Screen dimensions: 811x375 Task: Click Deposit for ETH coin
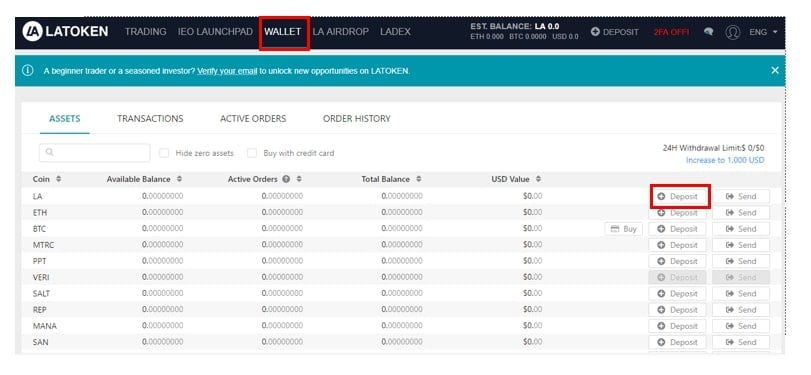(x=677, y=213)
